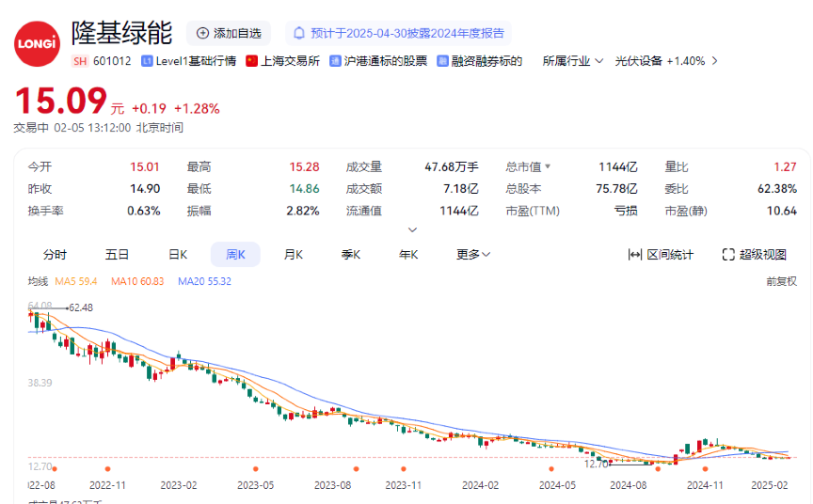This screenshot has width=813, height=504.
Task: Open the 2024 annual report disclosure notice
Action: 398,33
